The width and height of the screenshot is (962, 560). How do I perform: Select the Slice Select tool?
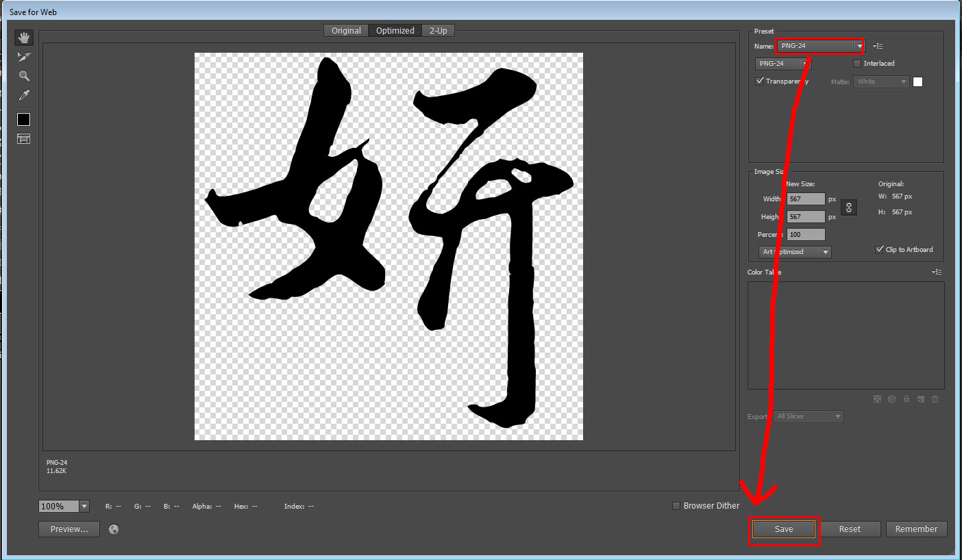pos(24,57)
